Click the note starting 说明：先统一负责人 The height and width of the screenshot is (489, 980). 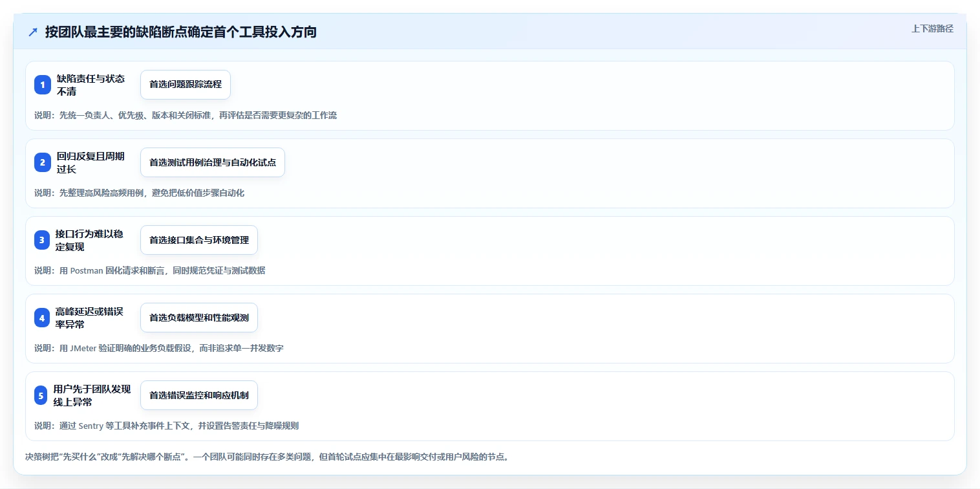tap(186, 115)
